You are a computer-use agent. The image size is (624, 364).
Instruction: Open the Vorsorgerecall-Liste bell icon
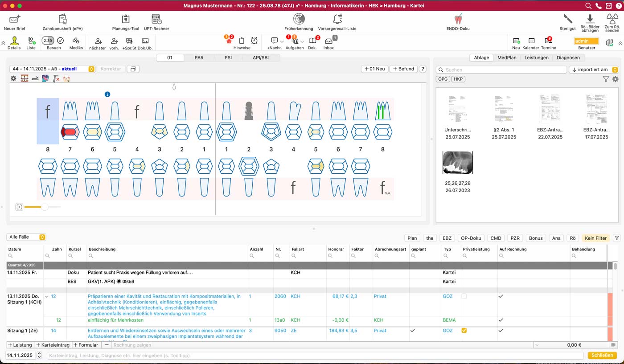pos(337,19)
